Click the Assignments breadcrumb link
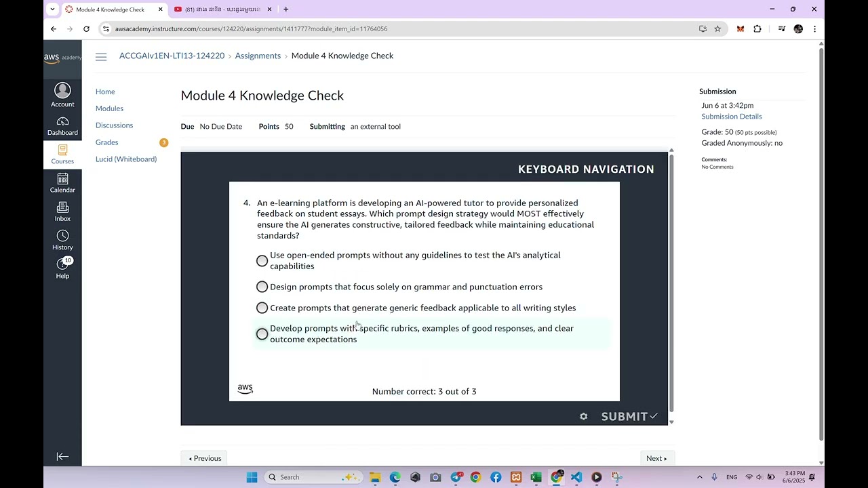Viewport: 868px width, 488px height. [258, 56]
